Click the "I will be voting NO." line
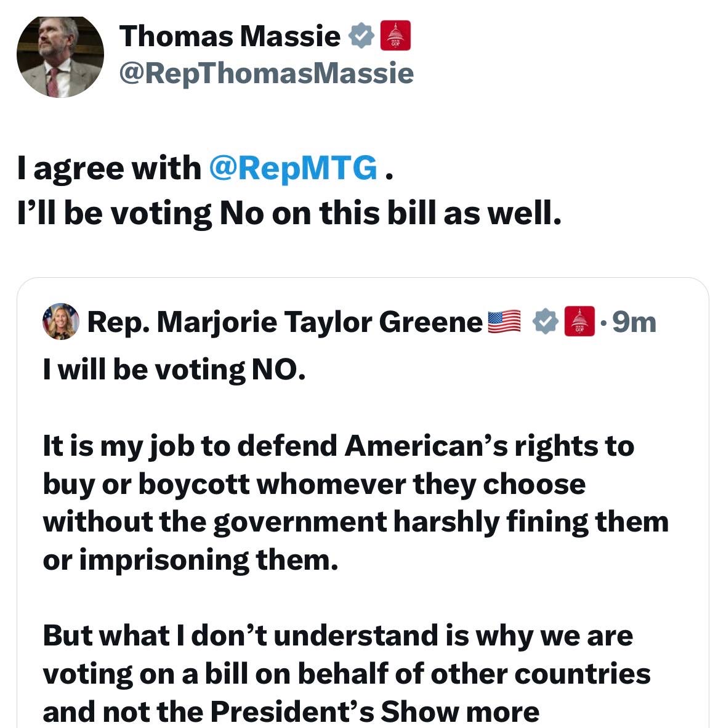The width and height of the screenshot is (726, 728). pyautogui.click(x=174, y=370)
